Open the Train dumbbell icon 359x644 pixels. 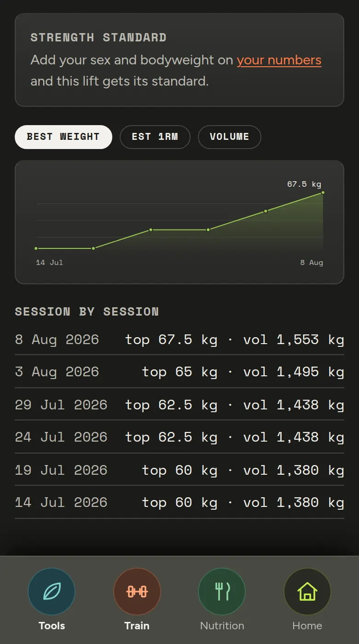coord(137,592)
